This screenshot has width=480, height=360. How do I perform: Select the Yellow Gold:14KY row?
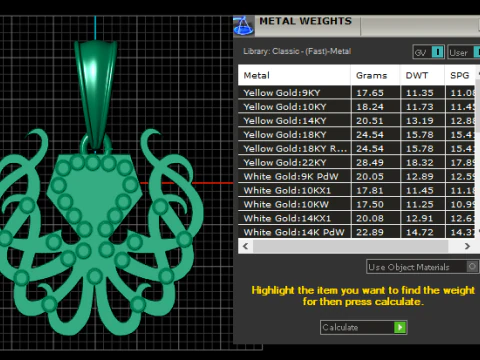pyautogui.click(x=357, y=121)
